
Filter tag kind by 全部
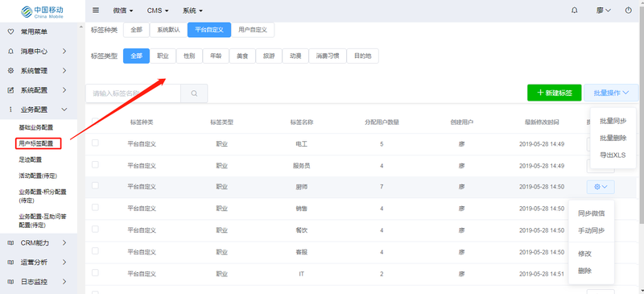(x=136, y=30)
